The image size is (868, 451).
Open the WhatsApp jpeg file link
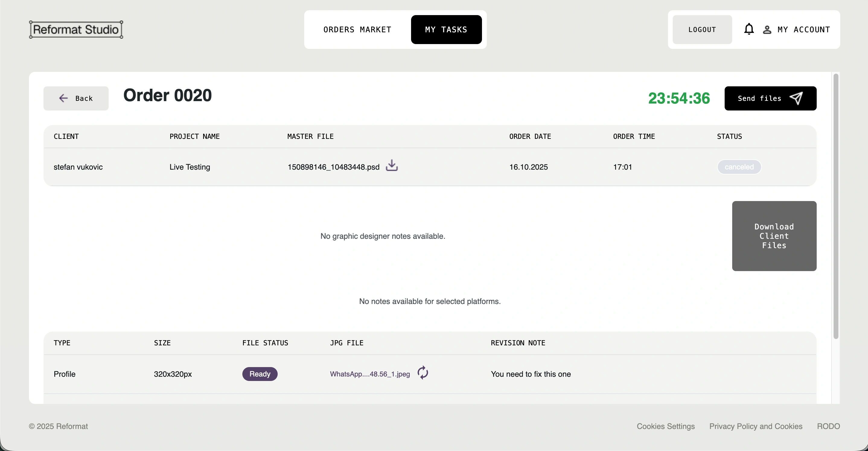click(370, 374)
